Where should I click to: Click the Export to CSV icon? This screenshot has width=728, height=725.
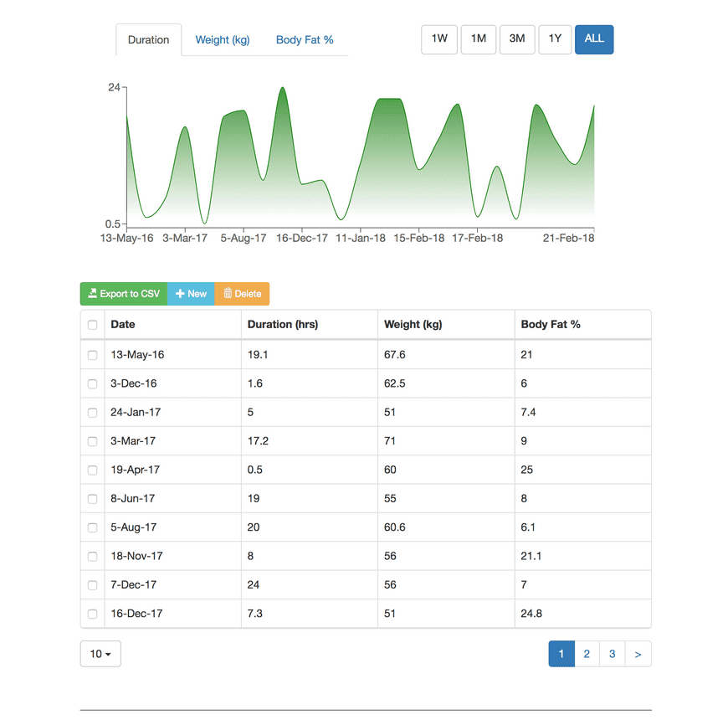92,293
